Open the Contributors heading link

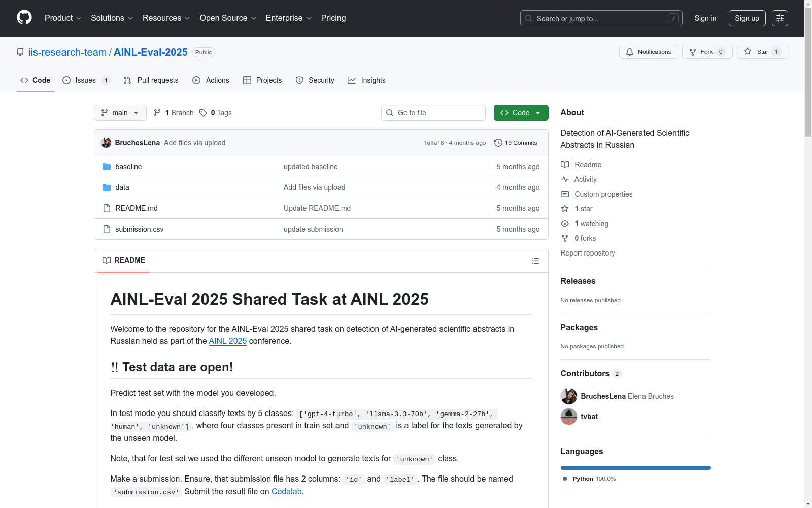point(591,373)
